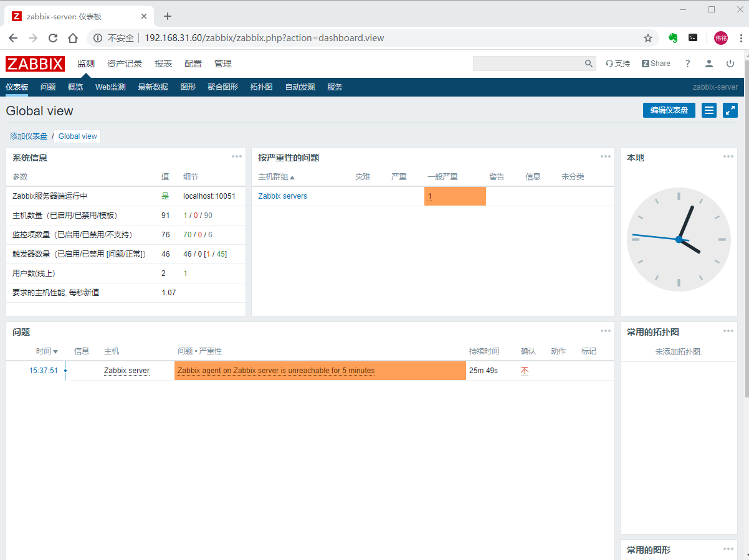Open 问题 widget options dots
Viewport: 749px width, 560px height.
coord(606,331)
